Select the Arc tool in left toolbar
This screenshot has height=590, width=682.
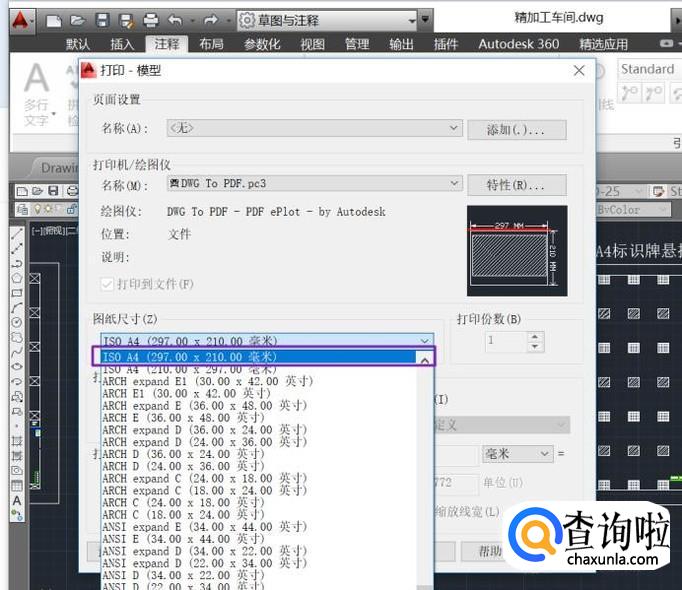(x=17, y=308)
